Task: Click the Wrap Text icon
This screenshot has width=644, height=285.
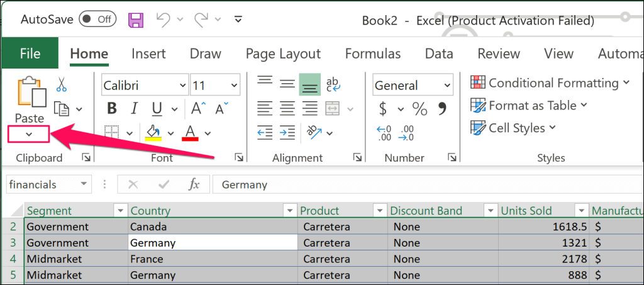Action: pyautogui.click(x=333, y=84)
